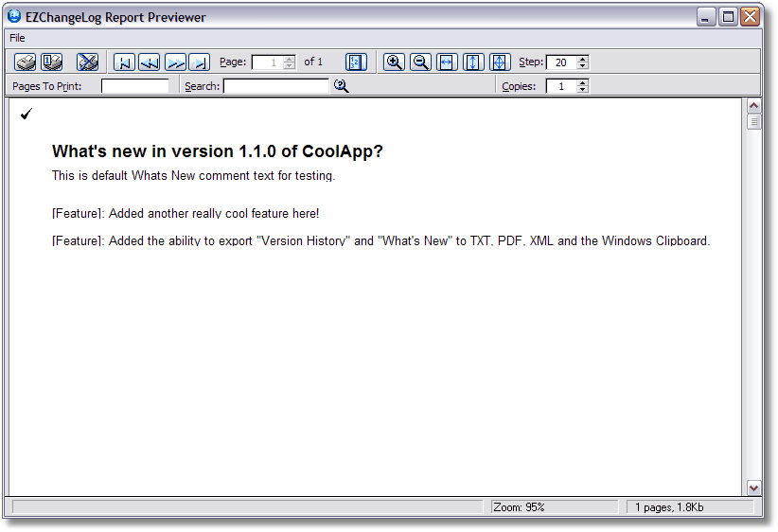778x532 pixels.
Task: Click the Search text box
Action: [275, 86]
